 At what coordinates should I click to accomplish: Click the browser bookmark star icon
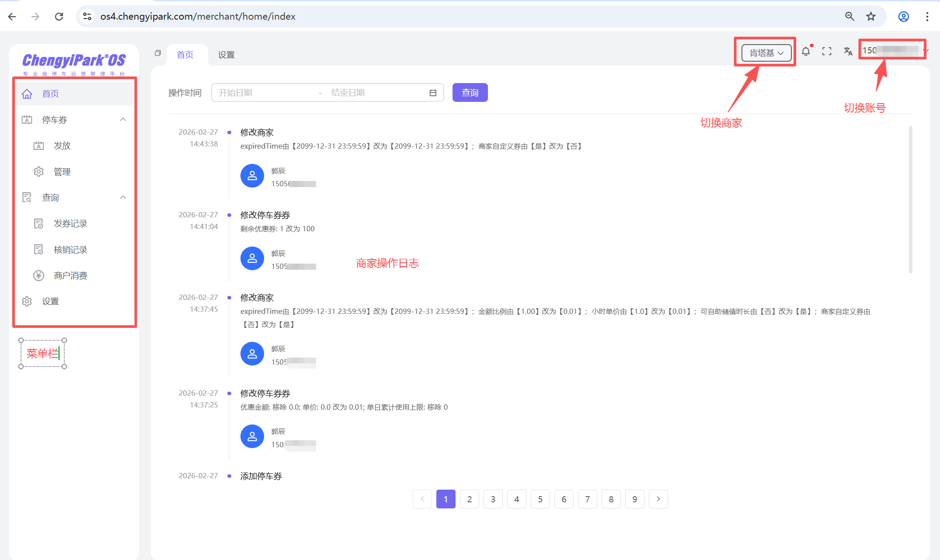[x=871, y=16]
